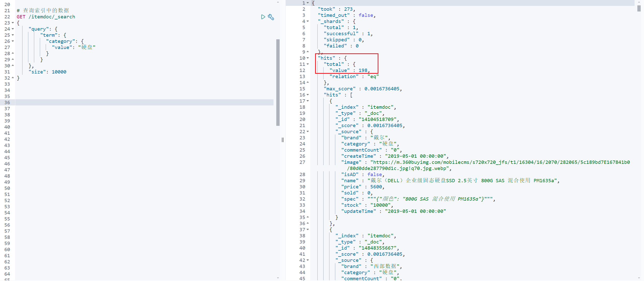Collapse the request body at line 23
Viewport: 644px width, 281px height.
pyautogui.click(x=13, y=23)
